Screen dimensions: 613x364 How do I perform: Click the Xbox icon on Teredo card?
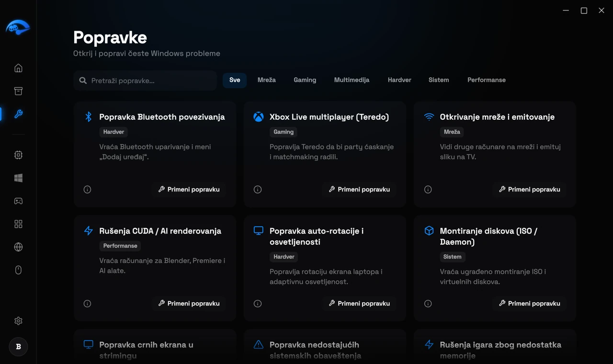(259, 117)
